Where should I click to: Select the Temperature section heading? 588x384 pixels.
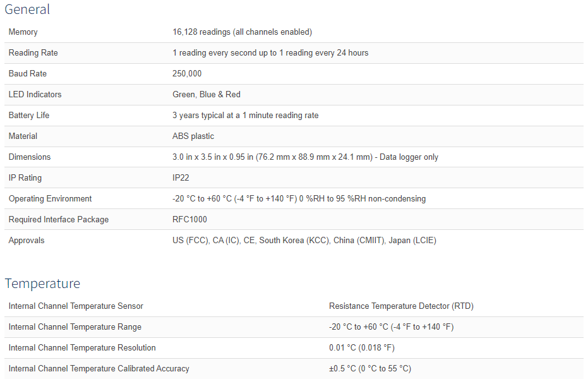(42, 284)
